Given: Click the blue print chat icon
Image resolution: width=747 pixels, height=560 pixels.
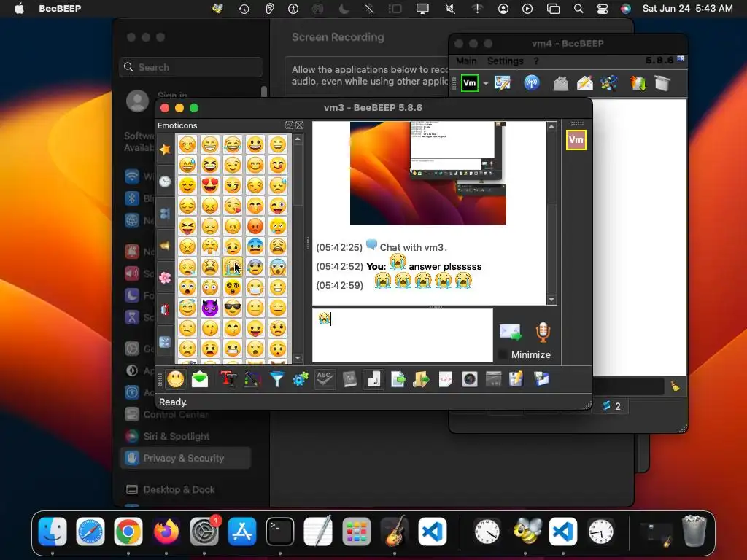Looking at the screenshot, I should coord(542,379).
